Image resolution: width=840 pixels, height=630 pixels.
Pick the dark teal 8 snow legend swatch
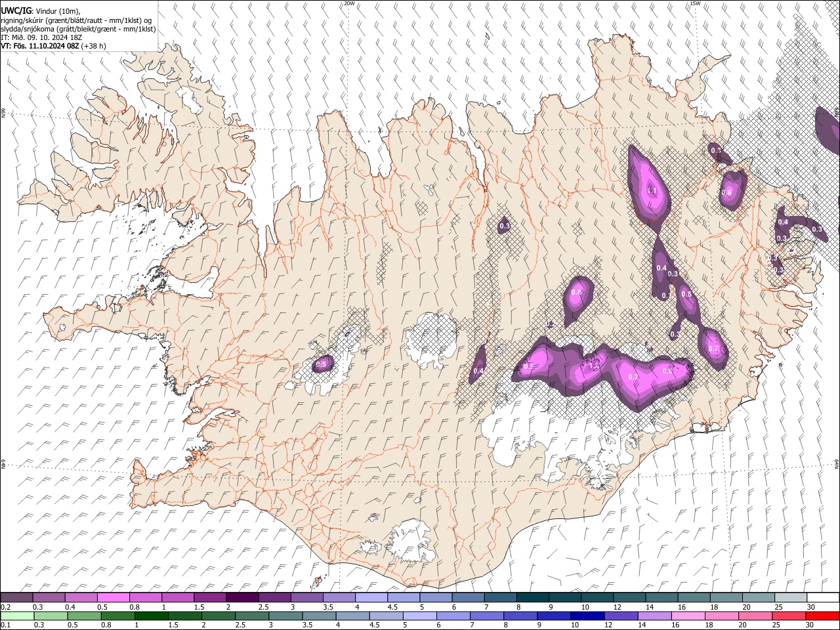532,598
